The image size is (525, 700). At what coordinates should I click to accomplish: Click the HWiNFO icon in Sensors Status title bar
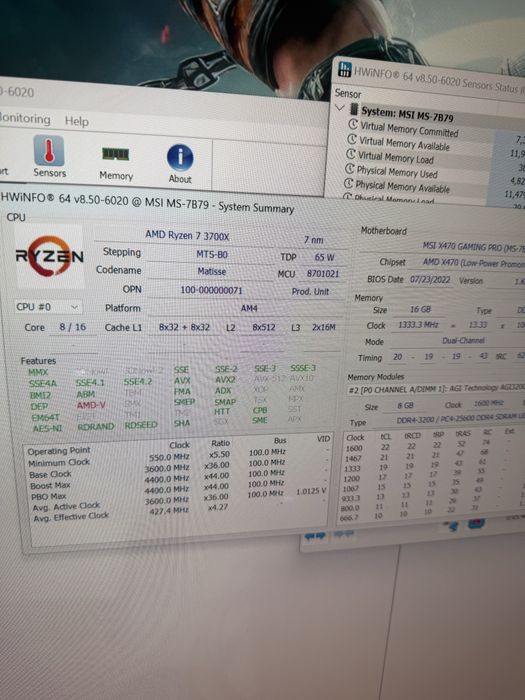345,69
